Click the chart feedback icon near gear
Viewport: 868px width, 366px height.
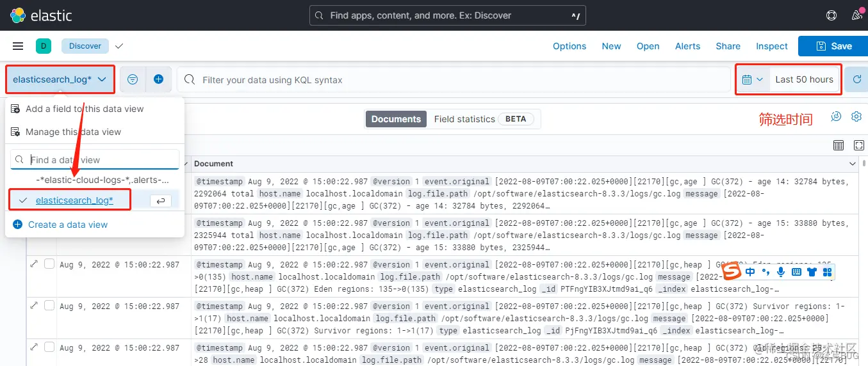836,116
